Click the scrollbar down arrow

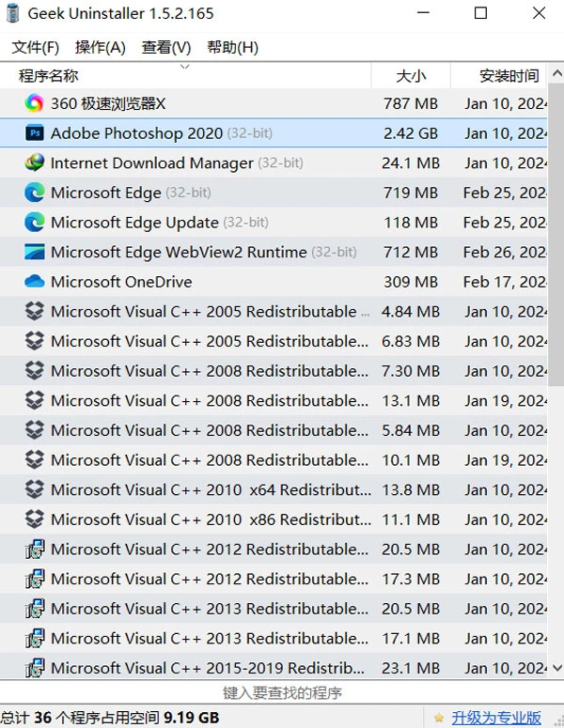click(556, 668)
